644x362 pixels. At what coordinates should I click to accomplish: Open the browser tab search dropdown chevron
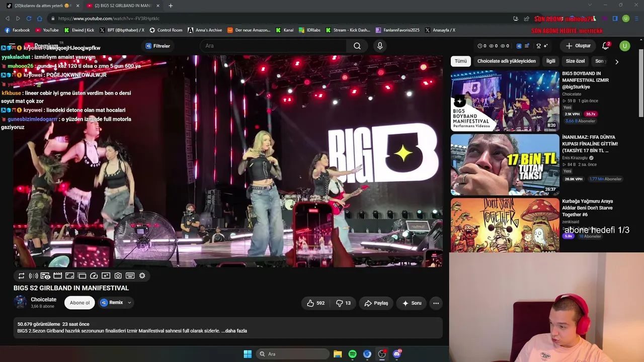(590, 6)
